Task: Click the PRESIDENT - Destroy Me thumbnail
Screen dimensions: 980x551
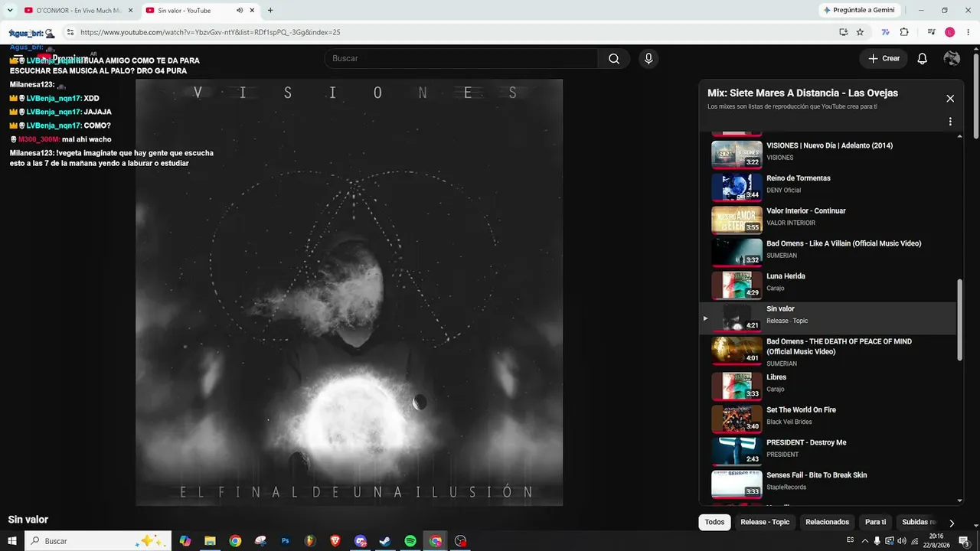Action: click(x=737, y=452)
